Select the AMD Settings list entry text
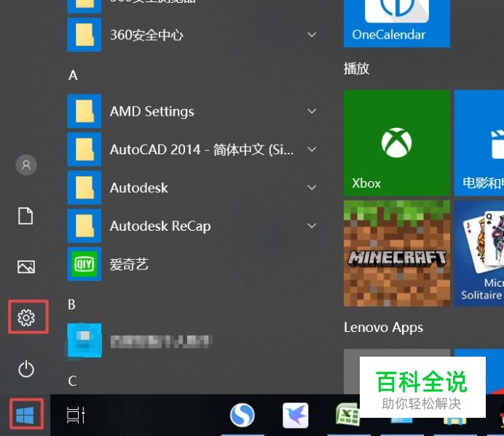Viewport: 504px width, 436px height. click(x=152, y=111)
